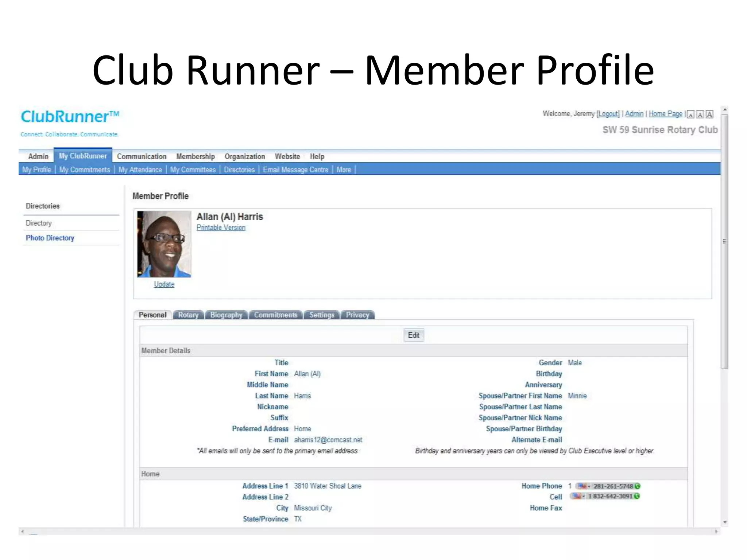Click the Allan (Al) Harris name heading
747x560 pixels.
point(229,217)
